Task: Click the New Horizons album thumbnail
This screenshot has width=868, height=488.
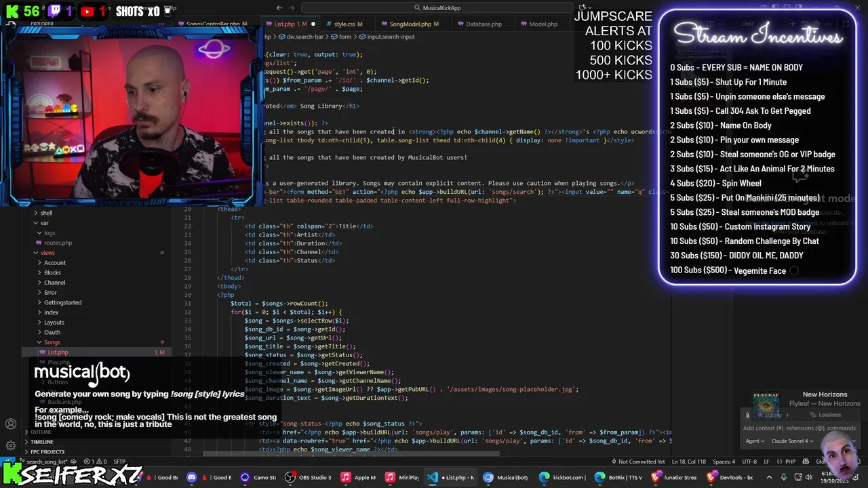Action: [x=766, y=405]
